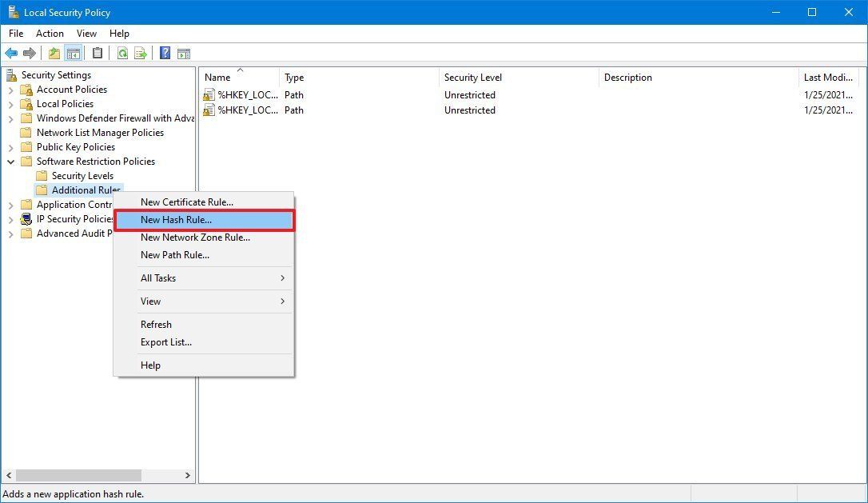Open the File menu
The image size is (868, 503).
click(16, 34)
